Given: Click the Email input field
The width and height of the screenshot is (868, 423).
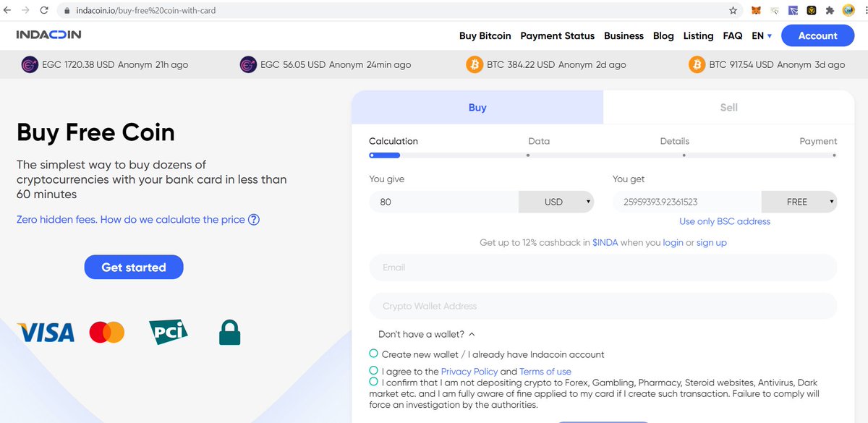Looking at the screenshot, I should (603, 268).
